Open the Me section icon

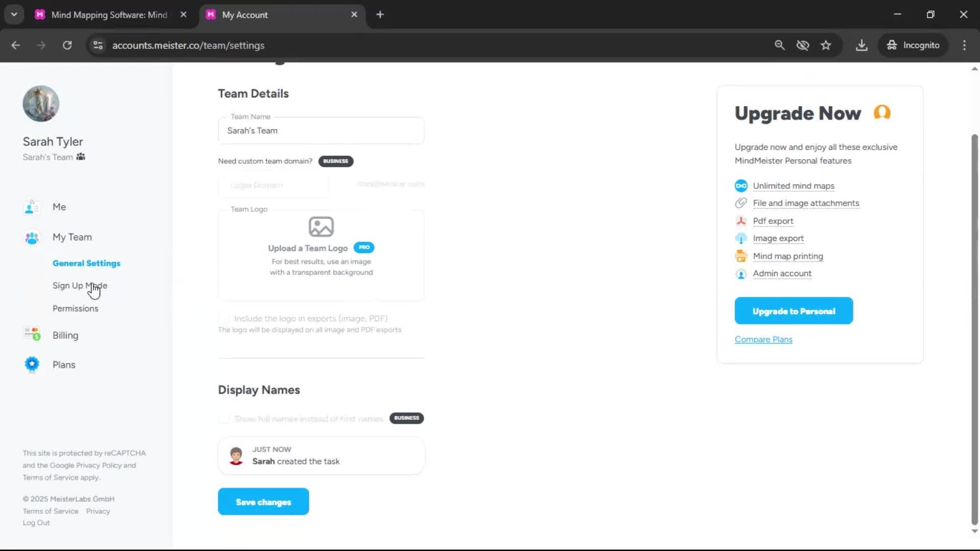(32, 207)
